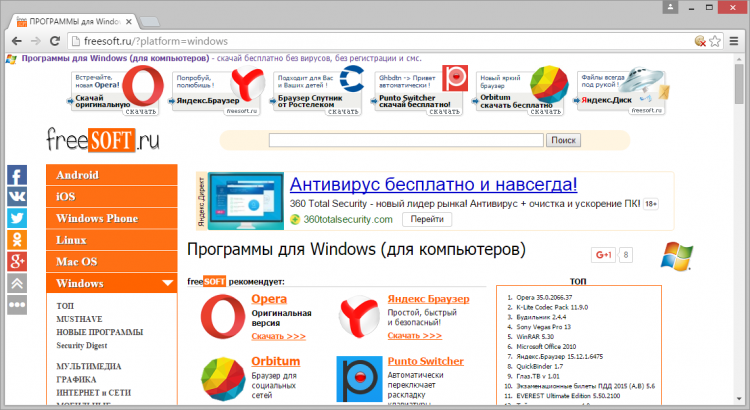Open the ГРАФИКА category
The image size is (750, 410).
pyautogui.click(x=77, y=379)
